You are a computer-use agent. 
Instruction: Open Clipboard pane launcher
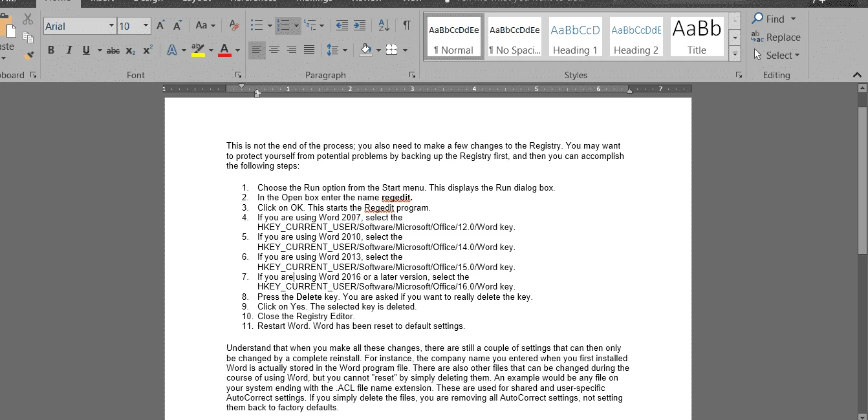(33, 75)
